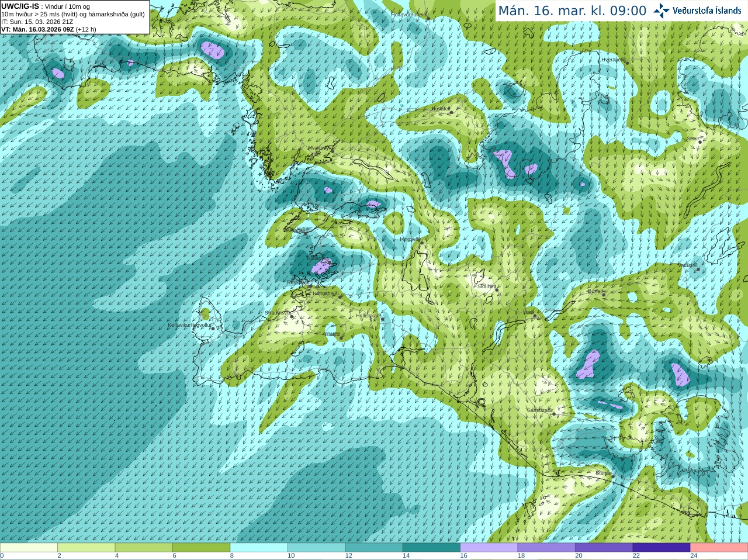Select the 20–22 m/s violet legend swatch

(x=604, y=548)
